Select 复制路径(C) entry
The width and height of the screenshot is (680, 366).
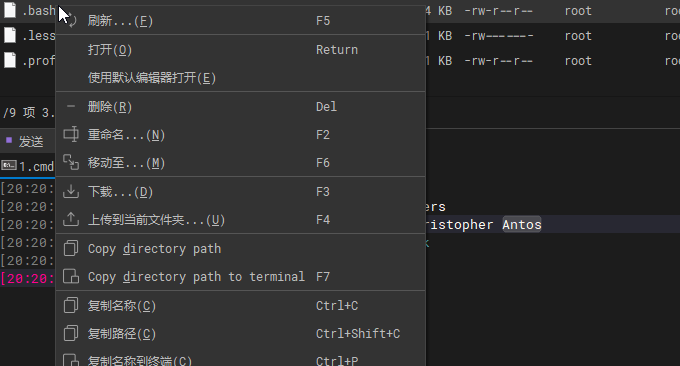[x=241, y=333]
